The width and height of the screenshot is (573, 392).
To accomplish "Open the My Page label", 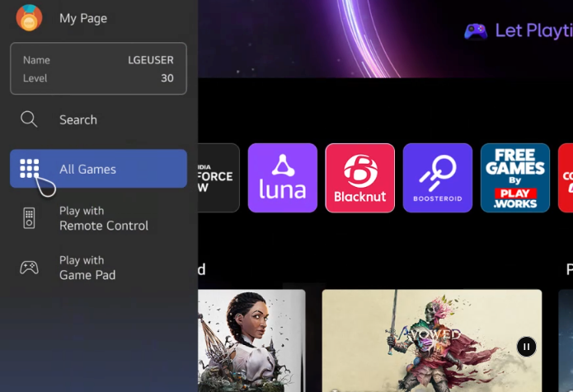I will [83, 18].
